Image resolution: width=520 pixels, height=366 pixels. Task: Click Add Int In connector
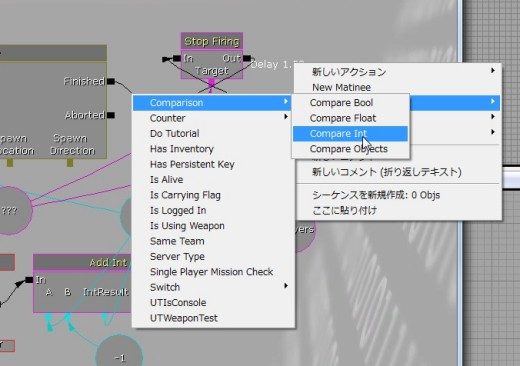[x=29, y=280]
